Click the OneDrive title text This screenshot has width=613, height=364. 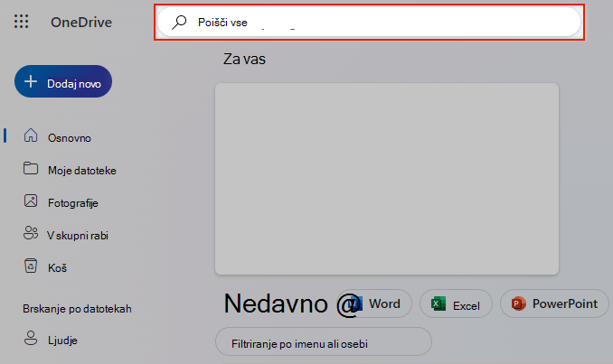(x=81, y=23)
